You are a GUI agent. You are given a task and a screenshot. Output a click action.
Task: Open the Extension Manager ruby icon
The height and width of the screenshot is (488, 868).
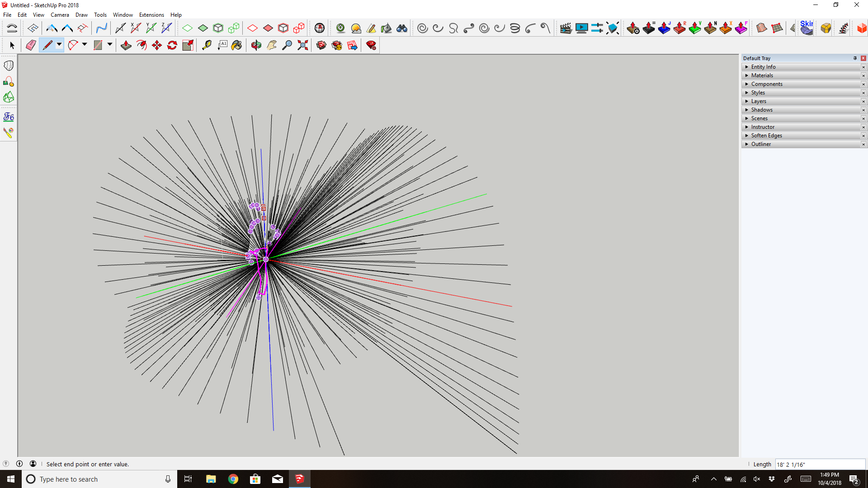[x=371, y=45]
